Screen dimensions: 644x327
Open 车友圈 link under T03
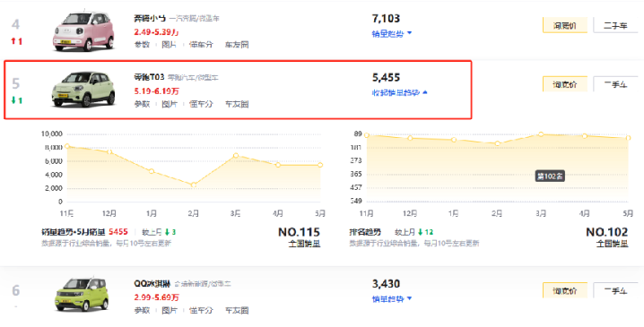click(237, 104)
